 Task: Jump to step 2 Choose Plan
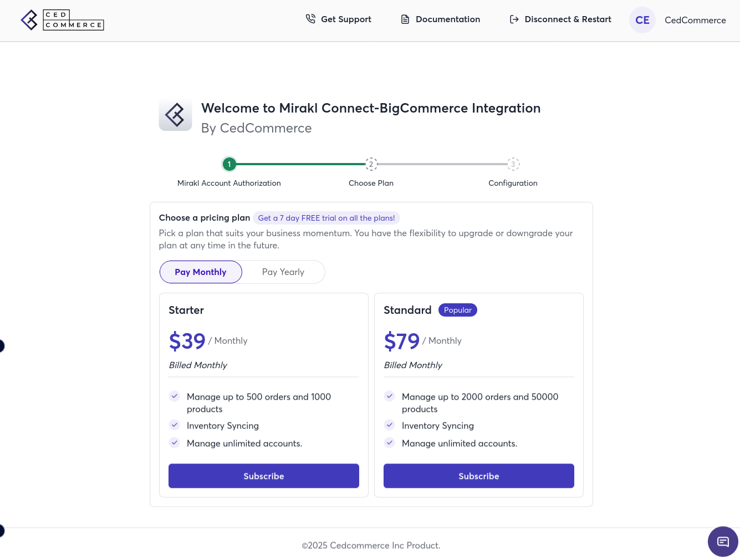coord(371,164)
